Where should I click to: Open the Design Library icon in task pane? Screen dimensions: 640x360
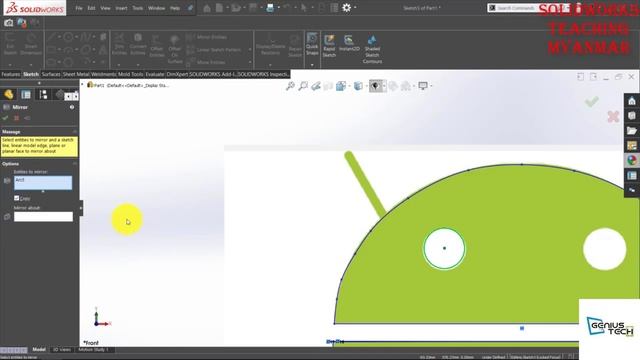(x=631, y=116)
